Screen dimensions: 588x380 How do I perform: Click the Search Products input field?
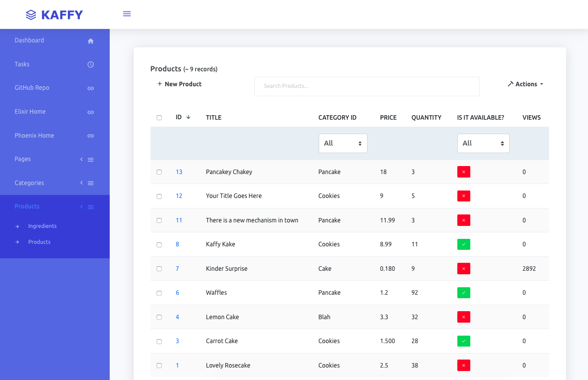[x=367, y=86]
